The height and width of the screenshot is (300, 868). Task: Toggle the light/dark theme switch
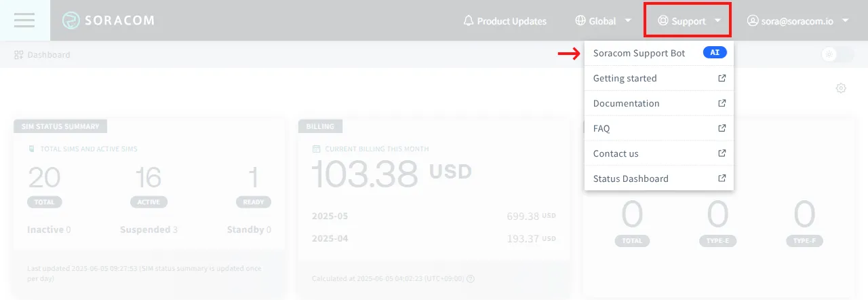pyautogui.click(x=837, y=54)
